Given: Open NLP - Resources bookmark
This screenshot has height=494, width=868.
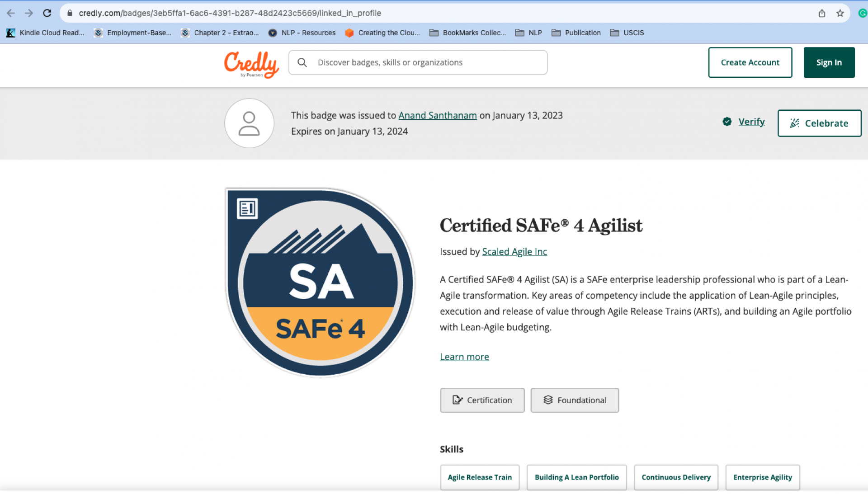Looking at the screenshot, I should point(302,33).
